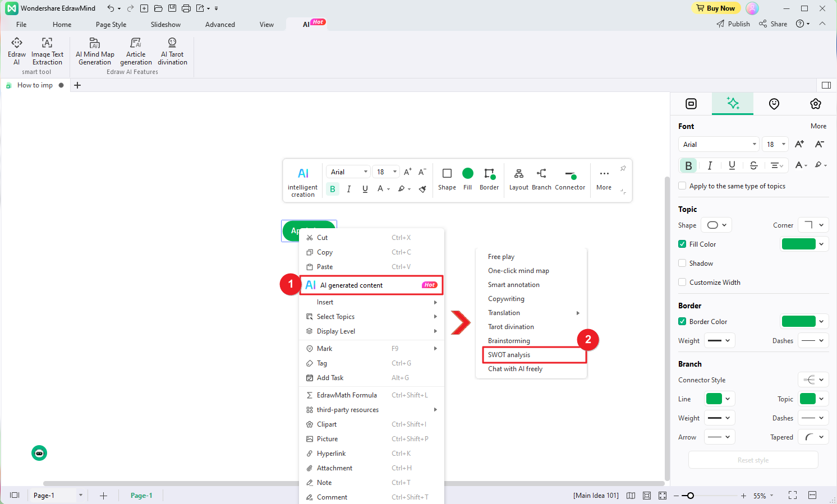Increase font size in right panel
The image size is (837, 504).
point(799,144)
